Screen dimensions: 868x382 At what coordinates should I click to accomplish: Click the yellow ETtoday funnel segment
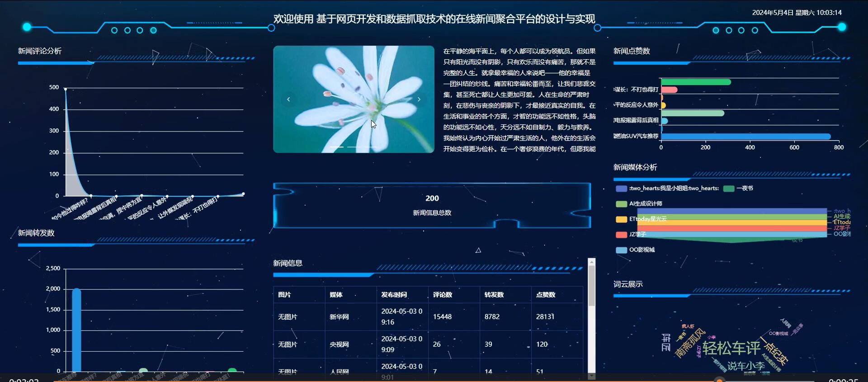click(x=732, y=222)
